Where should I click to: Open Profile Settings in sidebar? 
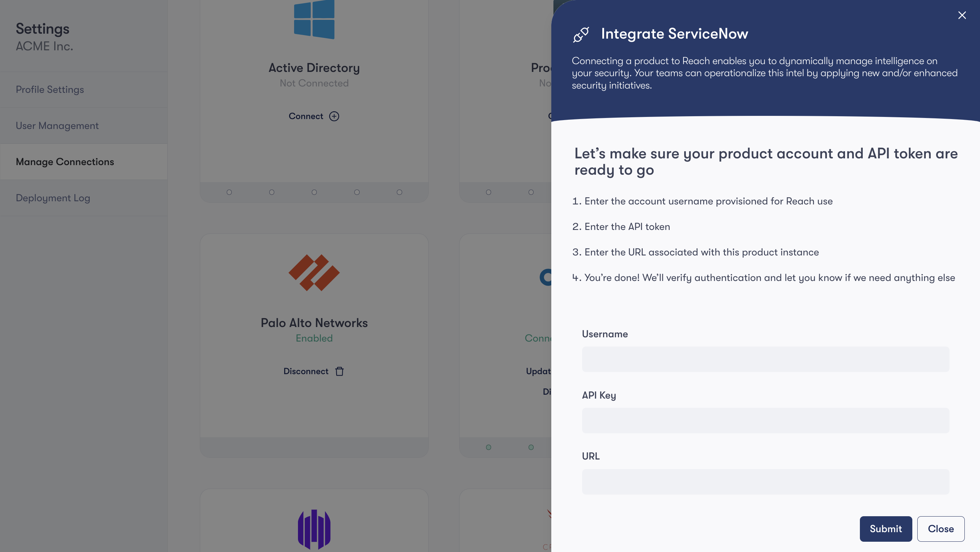coord(84,89)
